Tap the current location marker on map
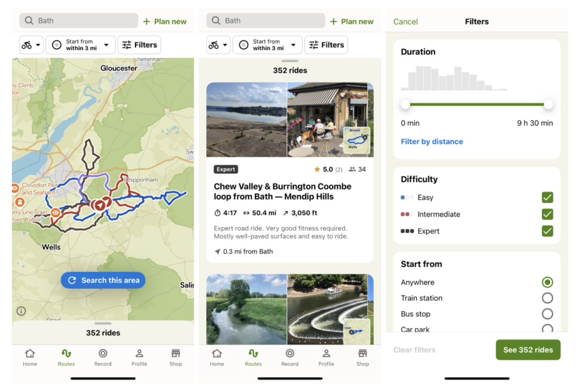The height and width of the screenshot is (392, 580). click(x=100, y=204)
